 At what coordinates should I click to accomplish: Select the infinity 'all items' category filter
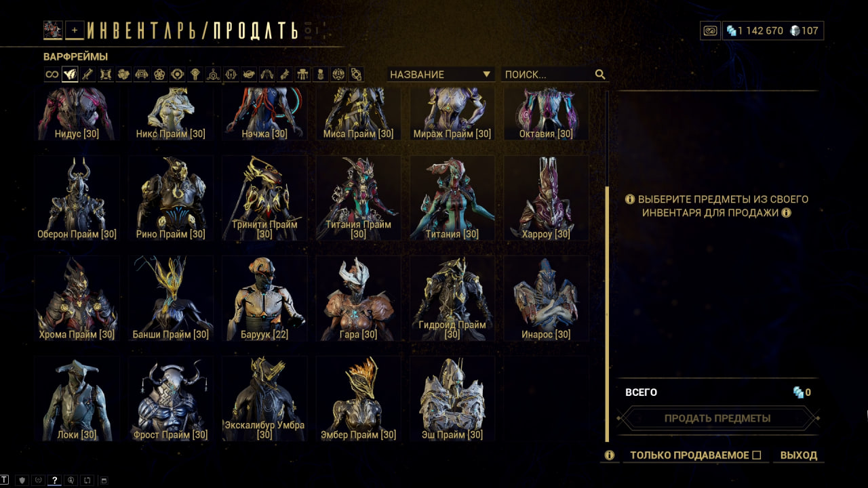point(52,75)
